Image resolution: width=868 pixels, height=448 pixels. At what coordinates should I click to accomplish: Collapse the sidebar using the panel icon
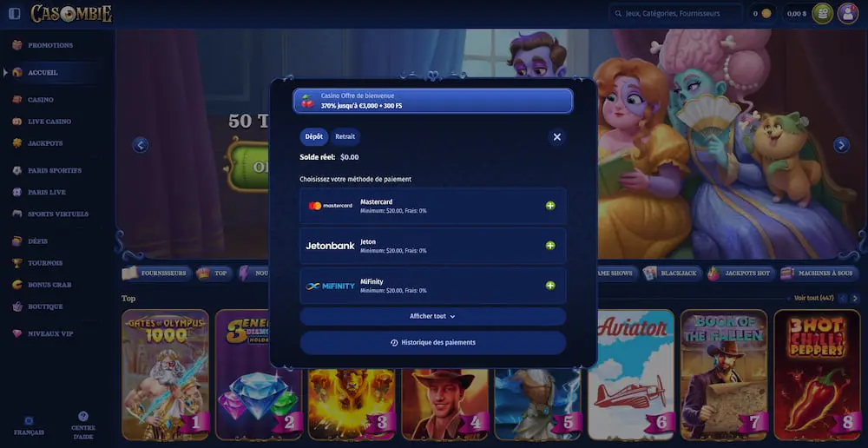point(15,14)
